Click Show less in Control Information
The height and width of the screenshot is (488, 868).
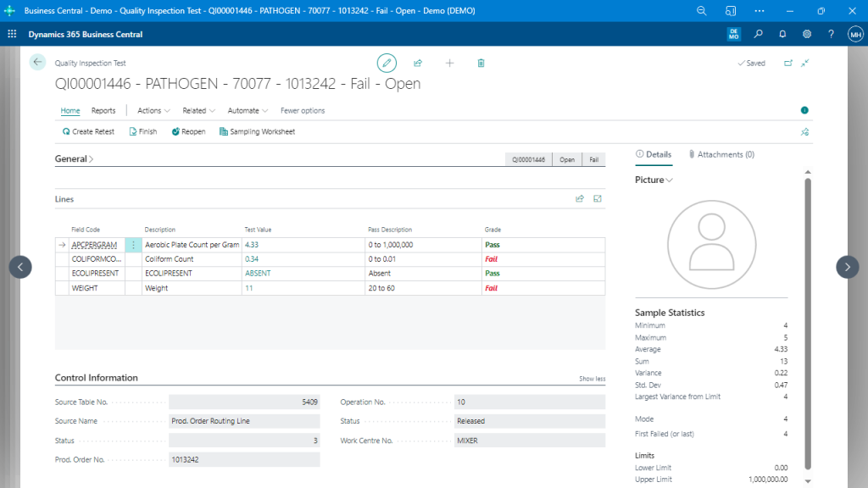click(x=592, y=379)
